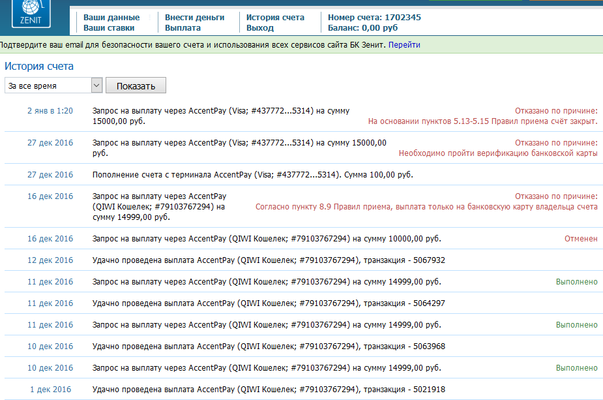Viewport: 603px width, 400px height.
Task: Expand the За все время period dropdown
Action: point(54,86)
